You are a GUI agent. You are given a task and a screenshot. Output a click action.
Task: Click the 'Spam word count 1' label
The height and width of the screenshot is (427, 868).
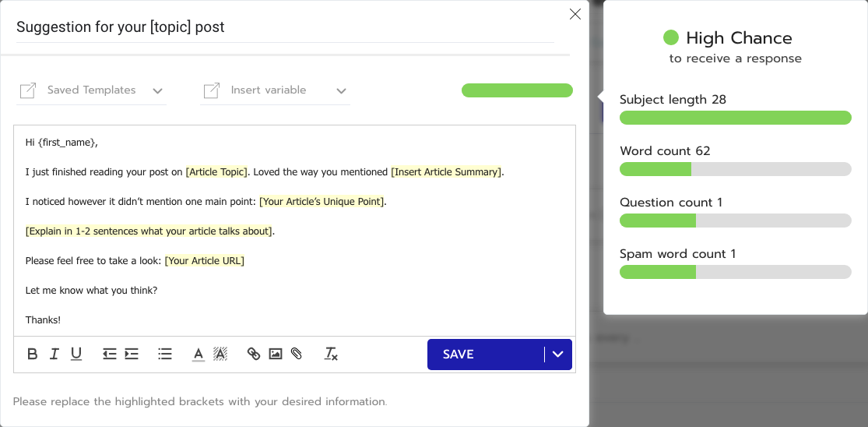(x=677, y=254)
